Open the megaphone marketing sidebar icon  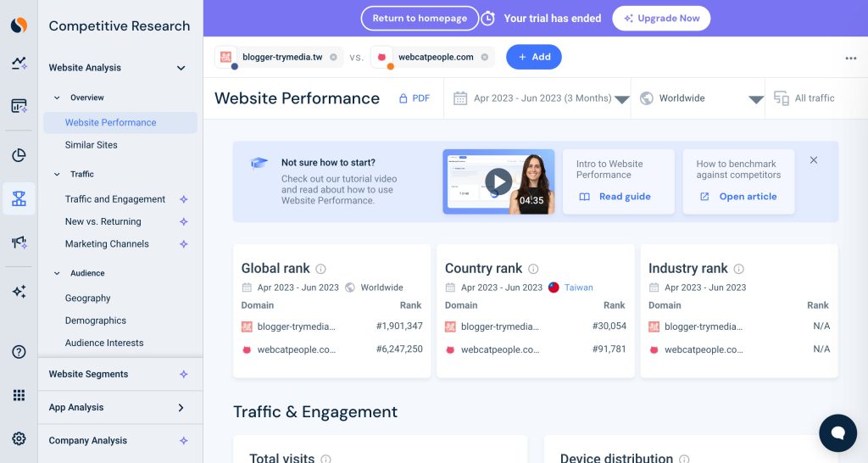coord(19,242)
